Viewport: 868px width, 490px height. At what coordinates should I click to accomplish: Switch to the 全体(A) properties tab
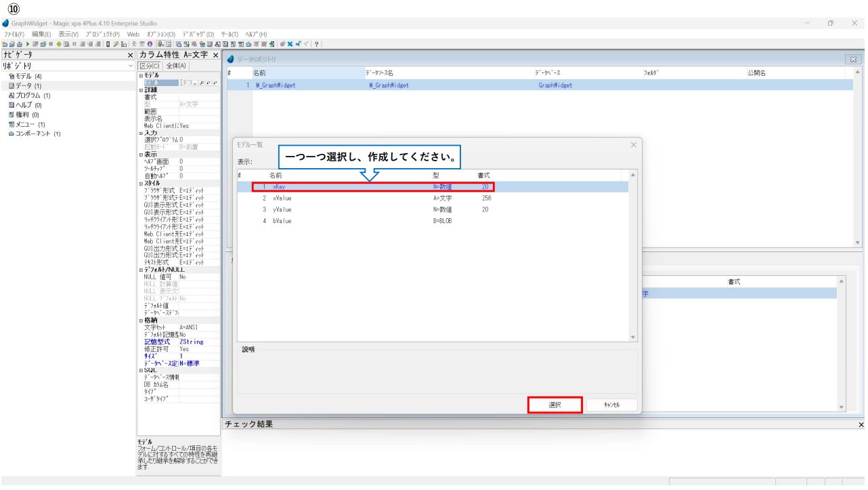coord(176,66)
